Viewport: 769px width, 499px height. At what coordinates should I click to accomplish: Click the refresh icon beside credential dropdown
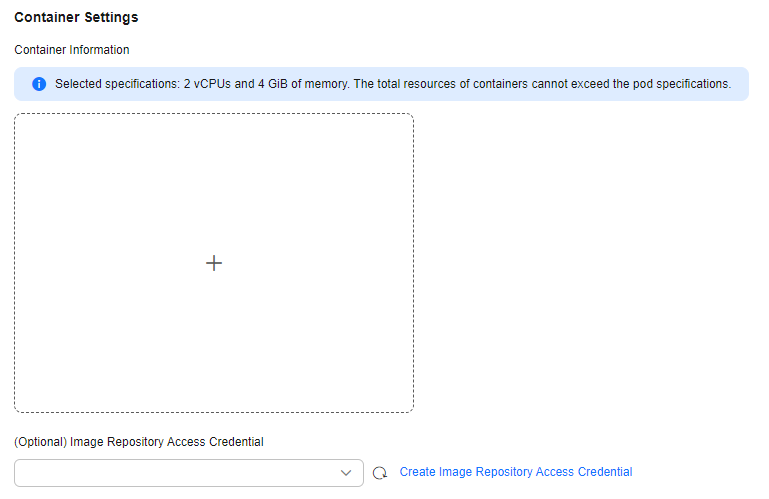pyautogui.click(x=380, y=473)
